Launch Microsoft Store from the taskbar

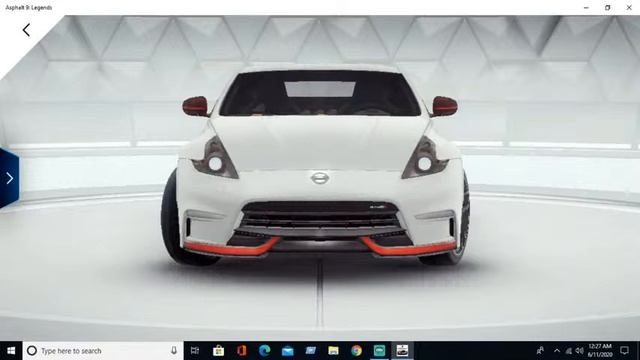218,351
